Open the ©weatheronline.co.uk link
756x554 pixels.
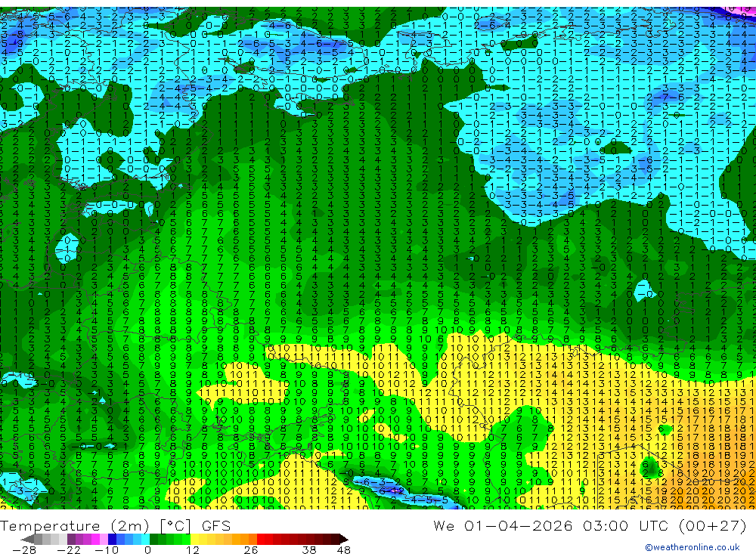coord(692,547)
